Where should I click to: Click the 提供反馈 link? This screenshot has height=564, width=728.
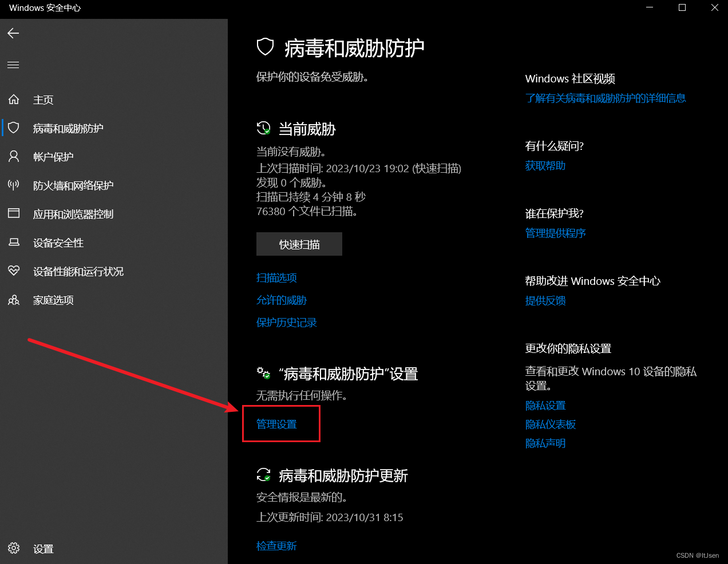point(545,300)
